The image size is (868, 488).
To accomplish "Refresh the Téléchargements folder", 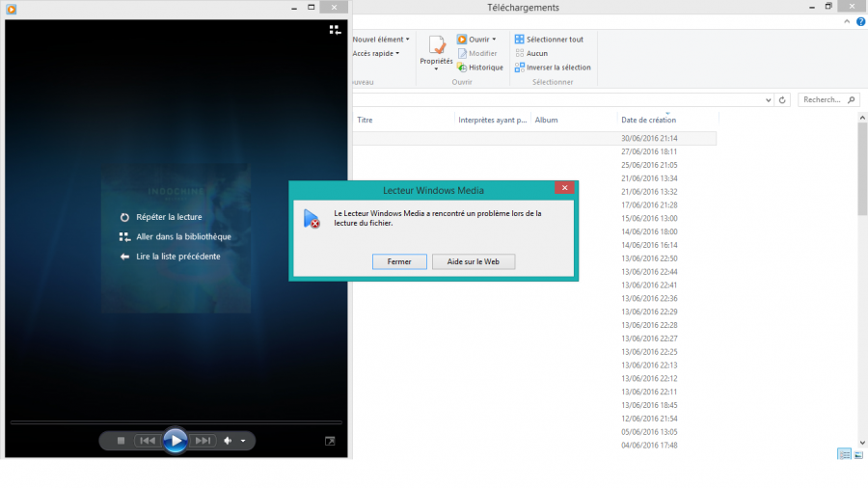I will pos(782,100).
